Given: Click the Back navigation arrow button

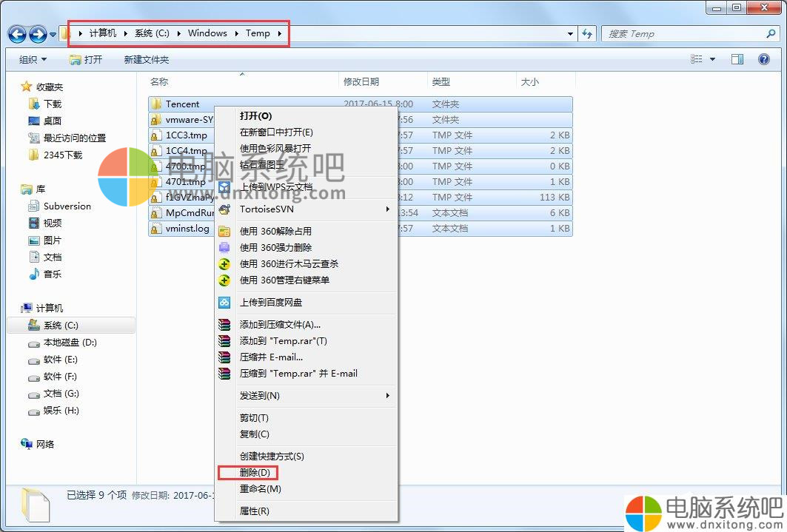Looking at the screenshot, I should pos(18,34).
